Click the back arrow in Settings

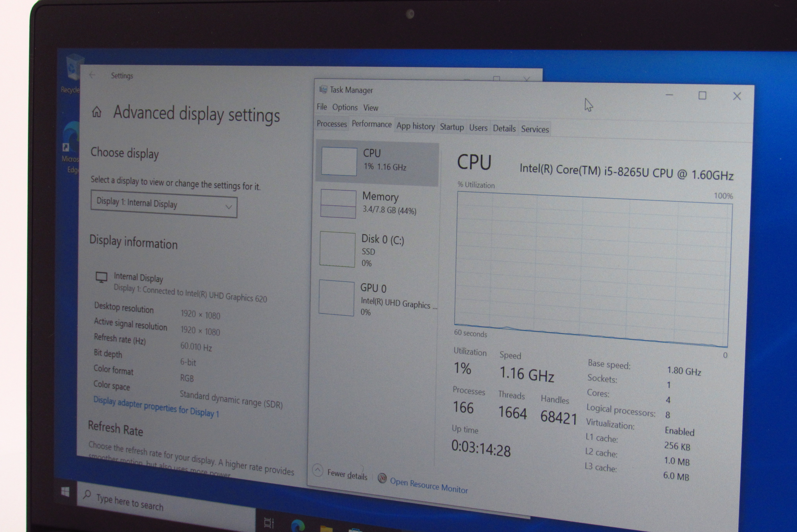92,75
